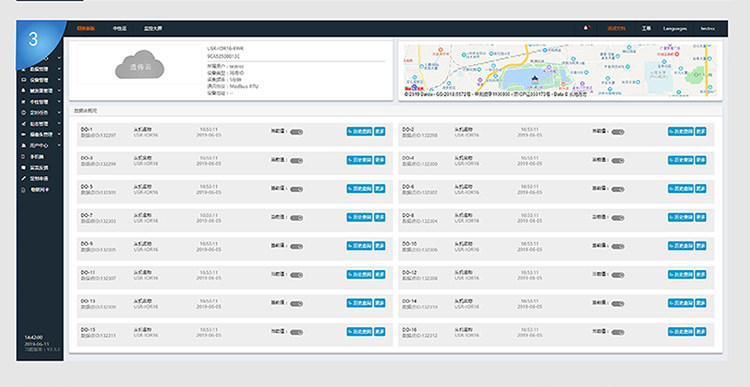Toggle the DO-1 current value switch

[297, 132]
